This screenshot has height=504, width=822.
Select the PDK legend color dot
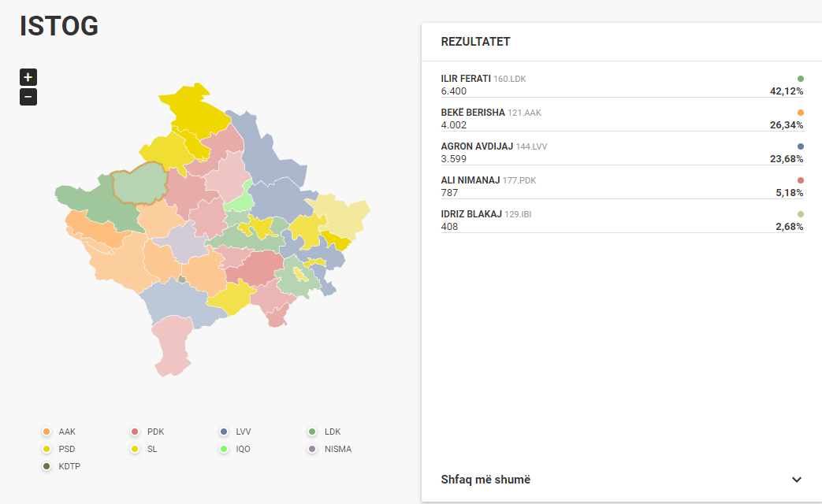click(x=135, y=432)
